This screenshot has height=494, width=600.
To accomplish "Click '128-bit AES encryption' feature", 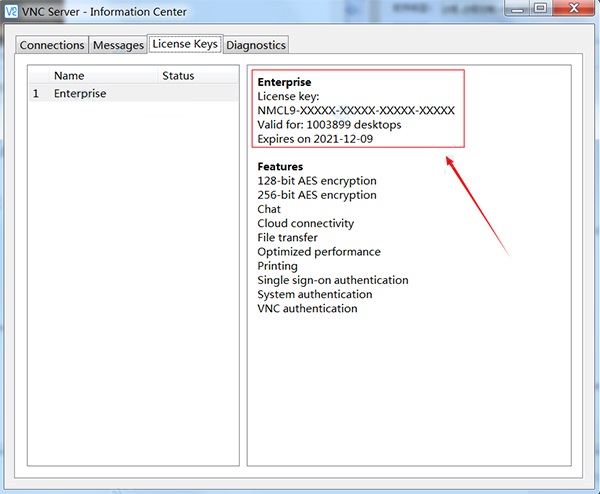I will click(x=317, y=181).
